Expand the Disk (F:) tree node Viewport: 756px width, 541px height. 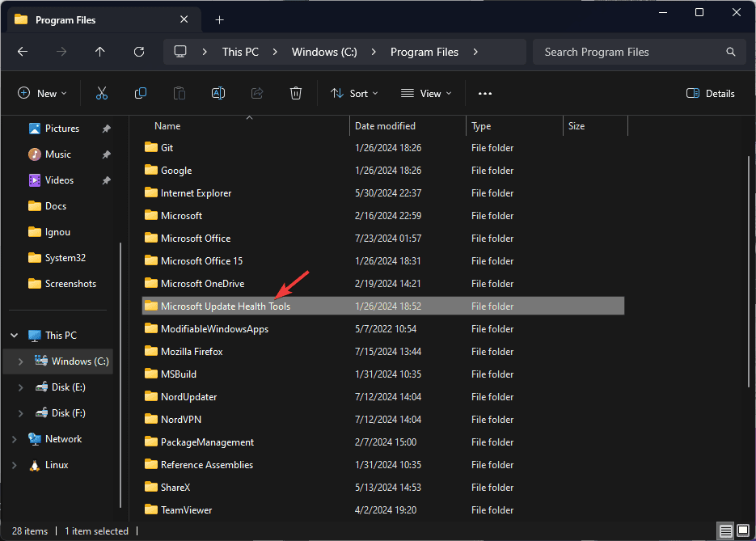21,413
